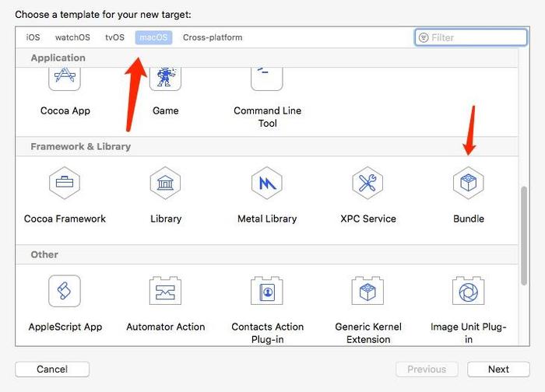Pick the Contacts Action Plug-in icon
The image size is (545, 392).
click(x=266, y=291)
